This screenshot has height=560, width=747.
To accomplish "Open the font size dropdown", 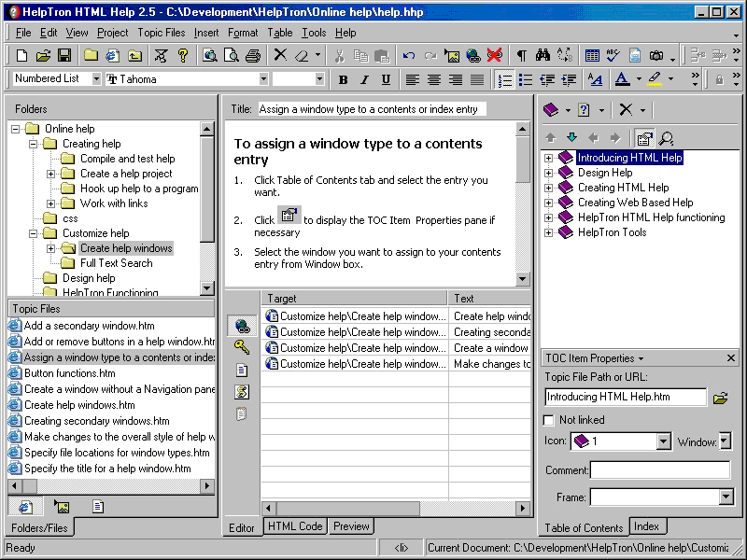I will click(319, 79).
